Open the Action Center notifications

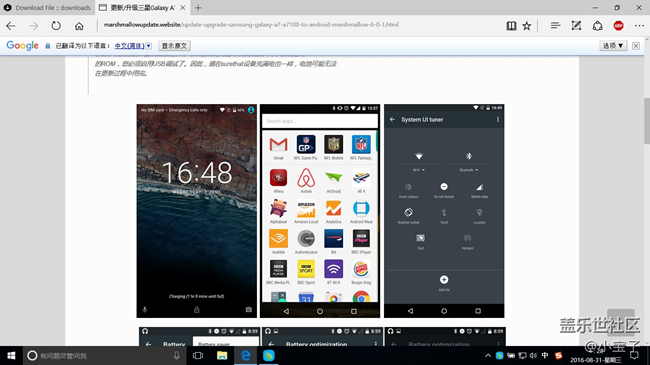coord(634,355)
